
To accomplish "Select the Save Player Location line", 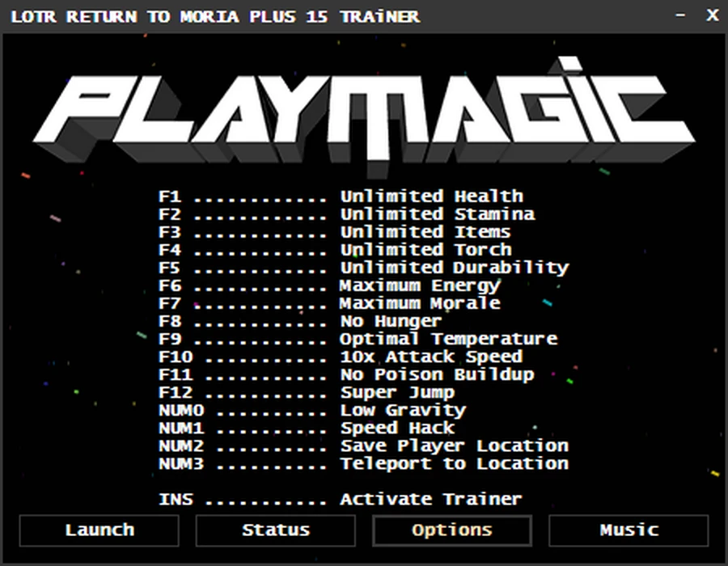I will coord(363,446).
